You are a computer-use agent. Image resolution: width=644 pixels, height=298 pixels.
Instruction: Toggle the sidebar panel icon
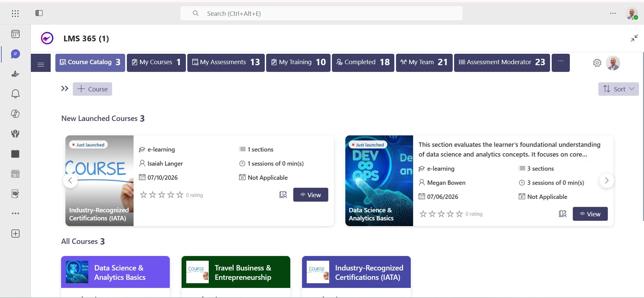pos(39,13)
